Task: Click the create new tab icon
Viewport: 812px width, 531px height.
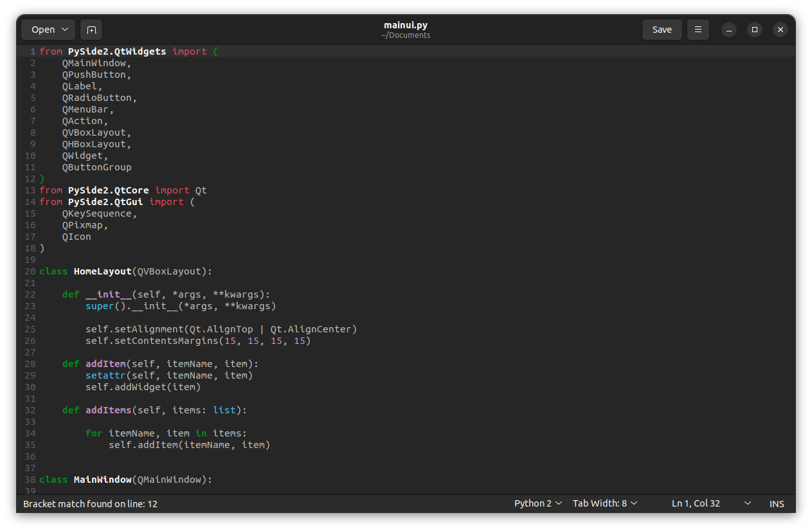Action: pyautogui.click(x=91, y=30)
